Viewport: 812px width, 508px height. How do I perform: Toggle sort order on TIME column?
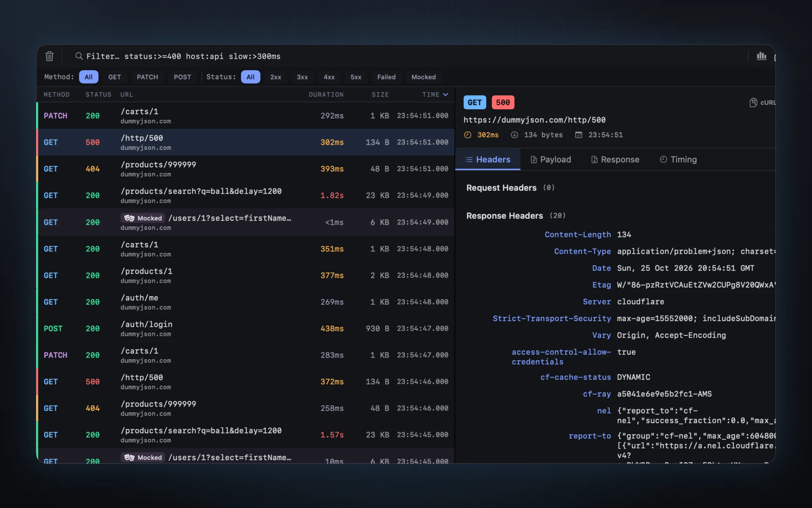(x=435, y=94)
